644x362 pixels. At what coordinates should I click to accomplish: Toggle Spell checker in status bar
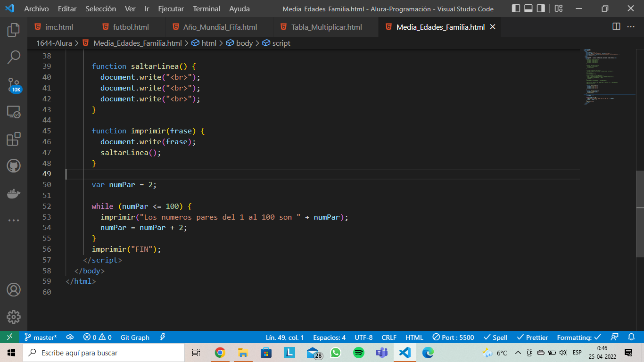pyautogui.click(x=495, y=337)
